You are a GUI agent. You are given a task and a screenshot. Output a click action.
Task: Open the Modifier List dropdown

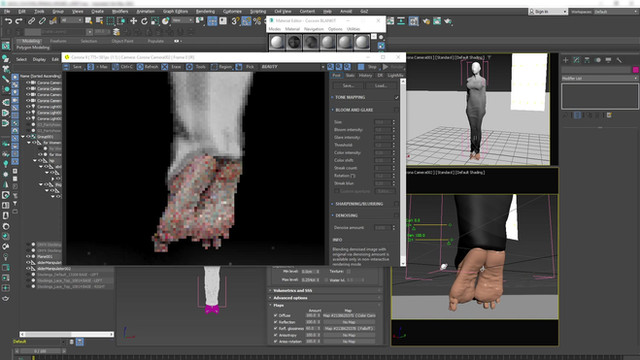(600, 78)
